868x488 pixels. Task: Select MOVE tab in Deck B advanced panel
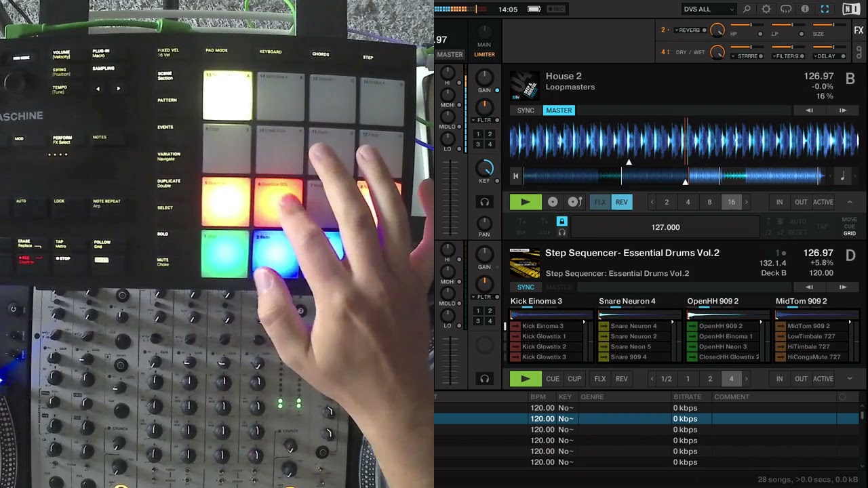click(849, 220)
